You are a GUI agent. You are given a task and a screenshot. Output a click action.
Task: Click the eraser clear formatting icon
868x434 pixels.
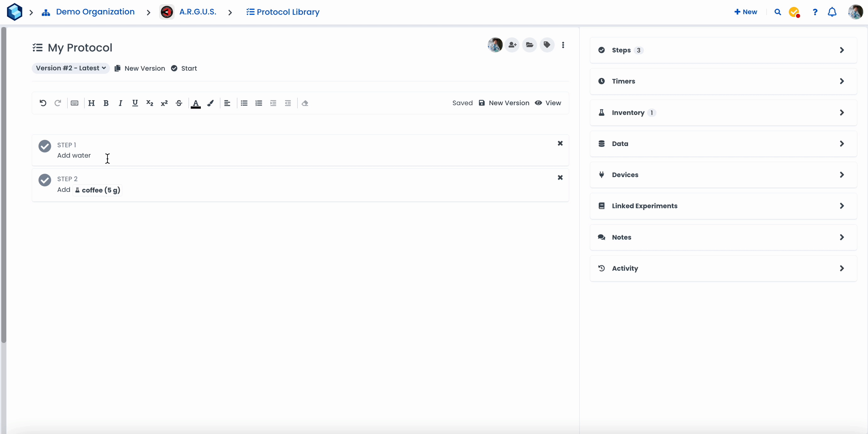305,103
